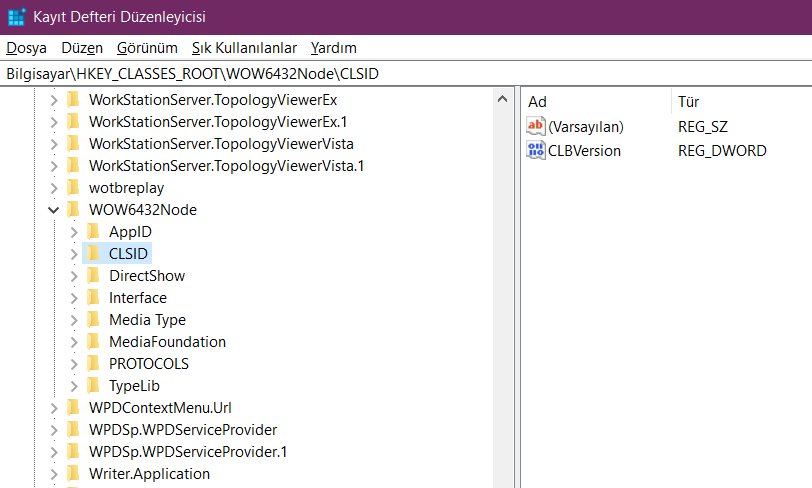Click folder icon of WorkStationServer.TopologyViewerVista
Image resolution: width=812 pixels, height=488 pixels.
click(74, 143)
